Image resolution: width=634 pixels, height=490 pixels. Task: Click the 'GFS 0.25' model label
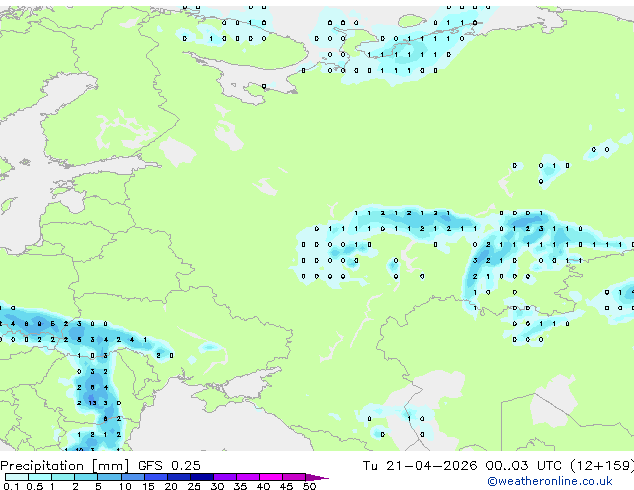169,466
